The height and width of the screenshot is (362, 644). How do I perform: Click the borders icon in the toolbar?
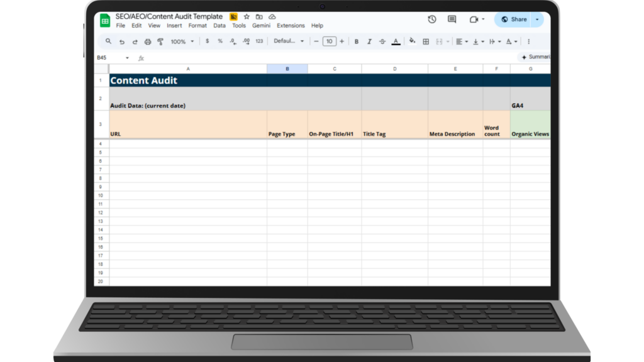coord(426,41)
